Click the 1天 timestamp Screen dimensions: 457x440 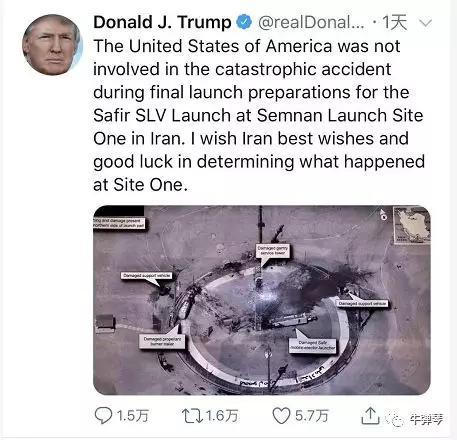point(395,22)
